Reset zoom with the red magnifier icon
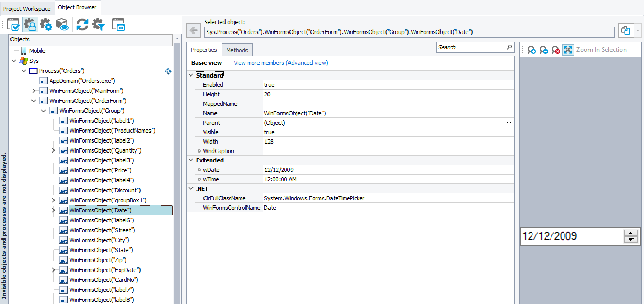This screenshot has width=644, height=304. 555,49
